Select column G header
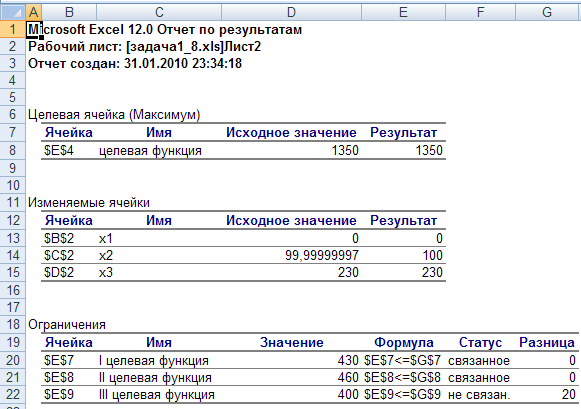 (x=547, y=12)
